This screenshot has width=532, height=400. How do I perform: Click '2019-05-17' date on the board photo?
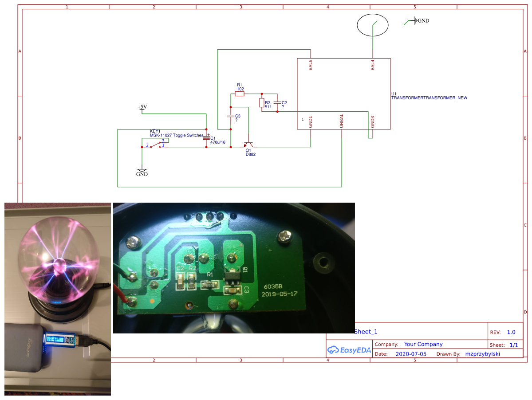pos(279,294)
